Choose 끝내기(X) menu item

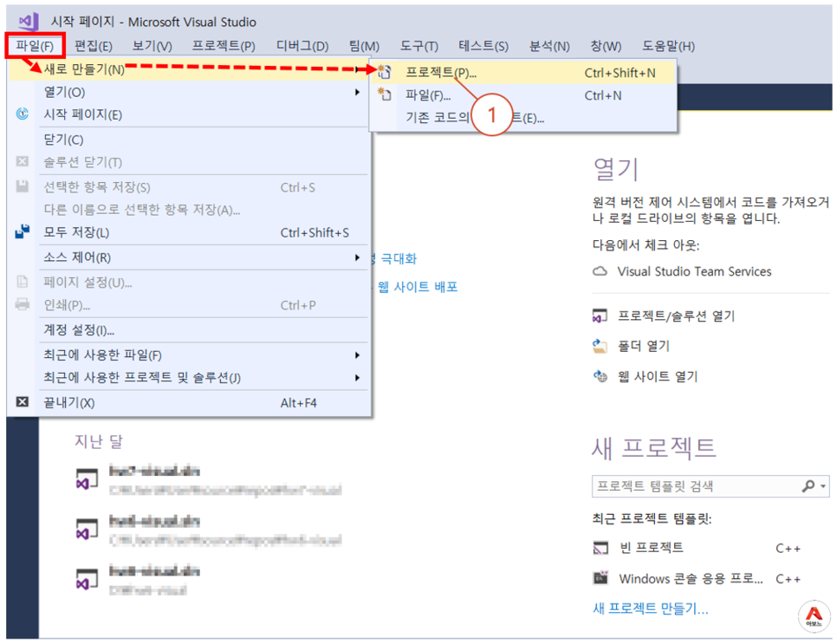coord(190,402)
